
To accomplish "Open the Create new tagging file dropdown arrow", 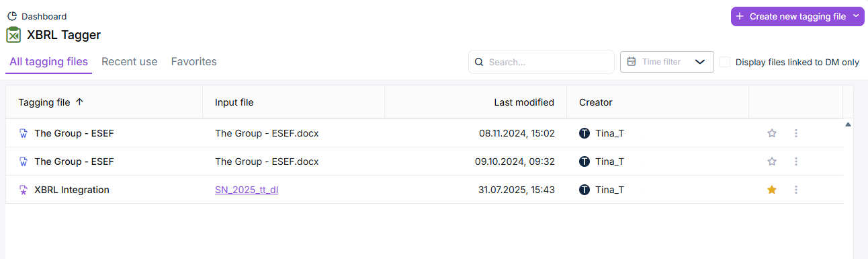I will point(856,16).
